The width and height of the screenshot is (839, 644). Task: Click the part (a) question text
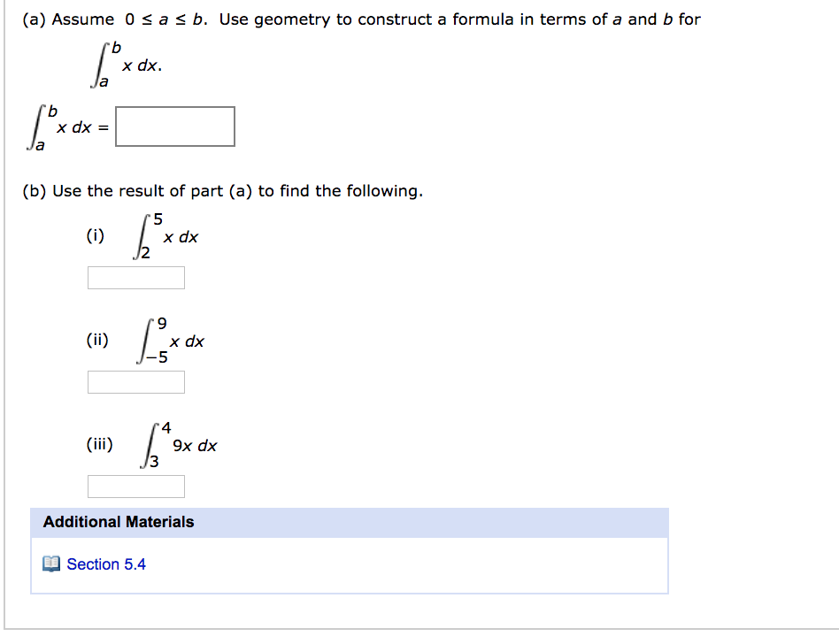(354, 19)
